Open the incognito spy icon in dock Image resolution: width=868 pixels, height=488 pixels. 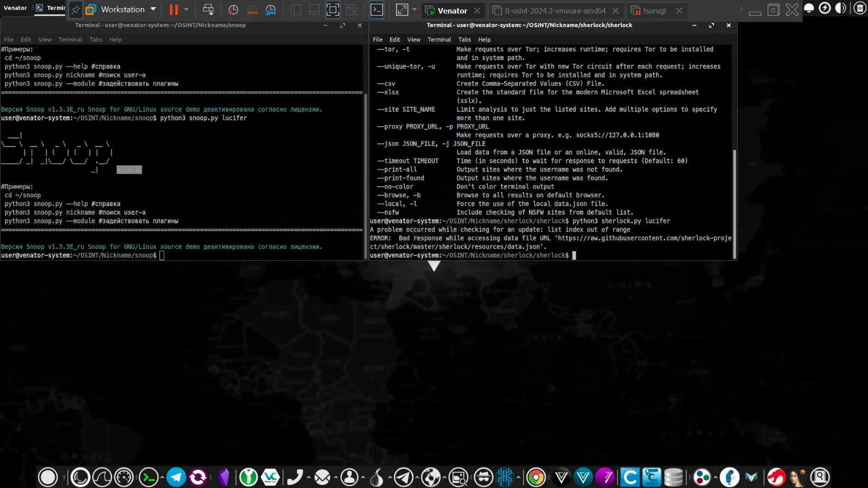pyautogui.click(x=483, y=477)
